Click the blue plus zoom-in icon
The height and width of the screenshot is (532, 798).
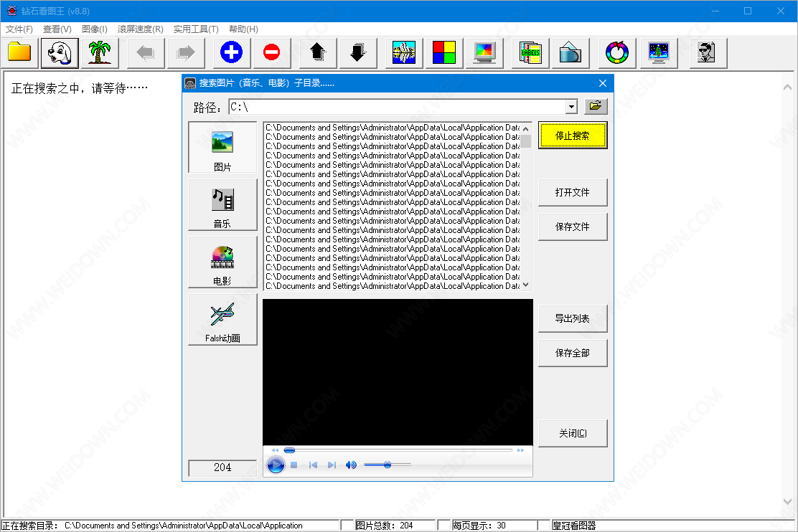[232, 52]
